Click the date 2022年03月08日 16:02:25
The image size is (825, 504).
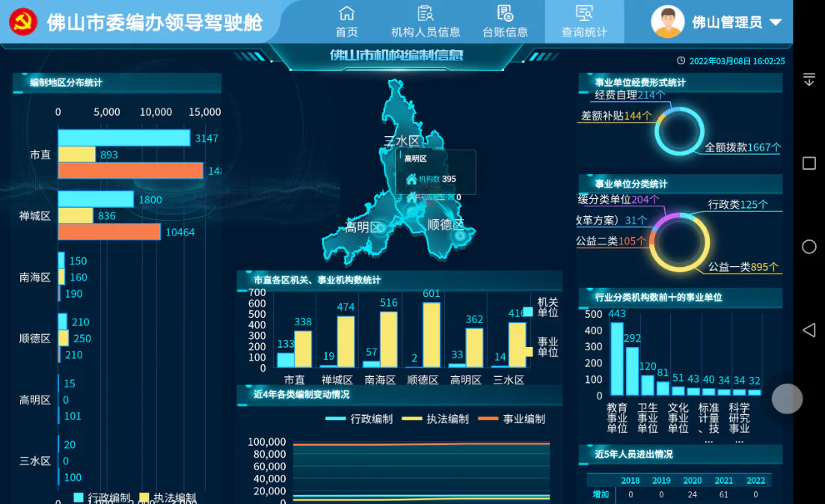737,61
